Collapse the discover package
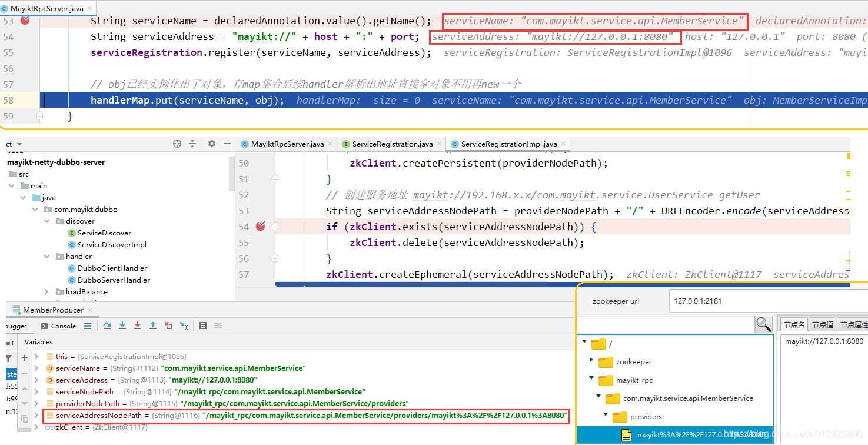 [47, 221]
